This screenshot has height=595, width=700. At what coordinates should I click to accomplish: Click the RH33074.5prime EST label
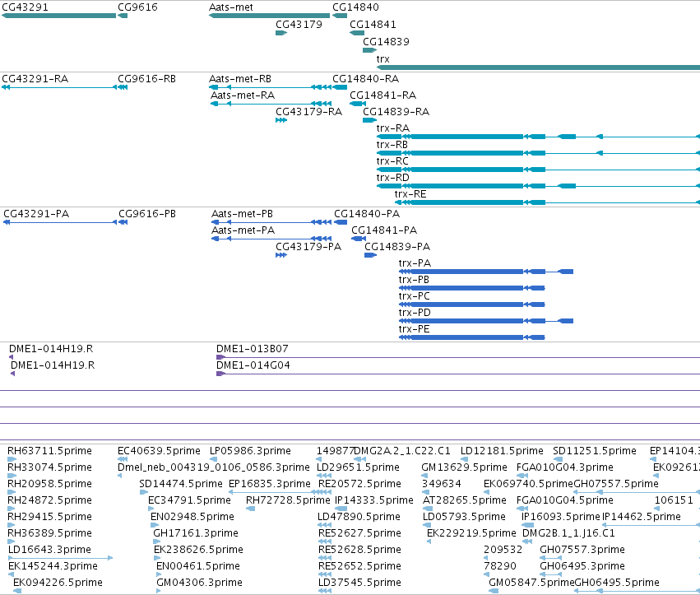click(x=49, y=467)
